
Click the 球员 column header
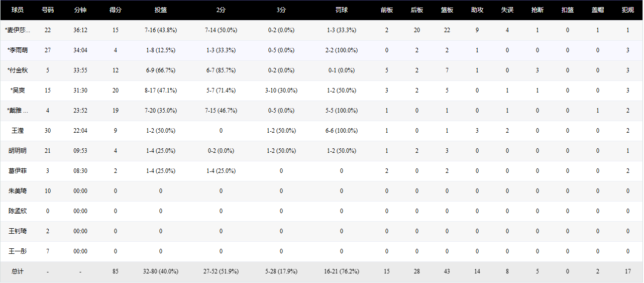18,10
